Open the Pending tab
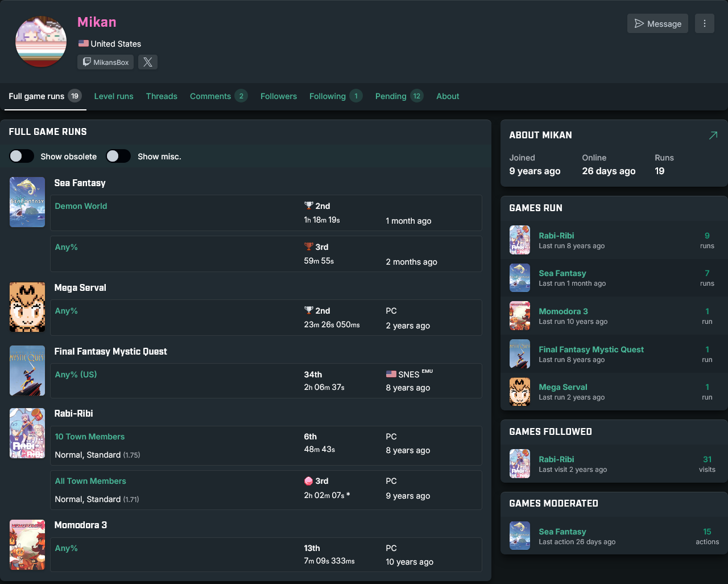728x584 pixels. (399, 96)
